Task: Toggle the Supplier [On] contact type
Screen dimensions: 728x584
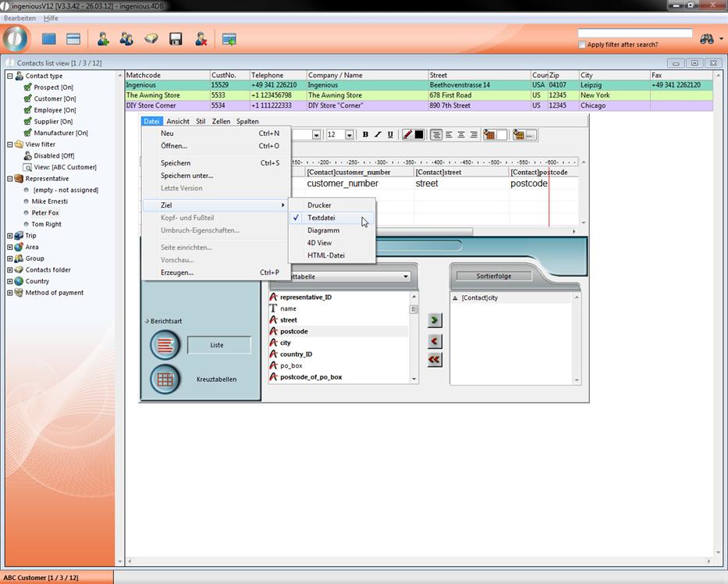Action: coord(53,122)
